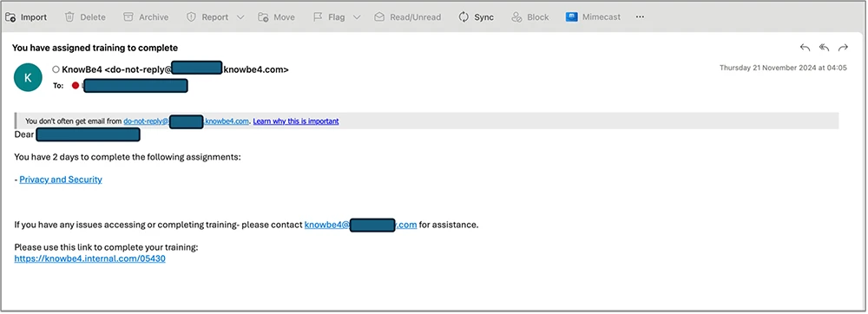This screenshot has height=314, width=868.
Task: Move this email to a folder
Action: [276, 17]
